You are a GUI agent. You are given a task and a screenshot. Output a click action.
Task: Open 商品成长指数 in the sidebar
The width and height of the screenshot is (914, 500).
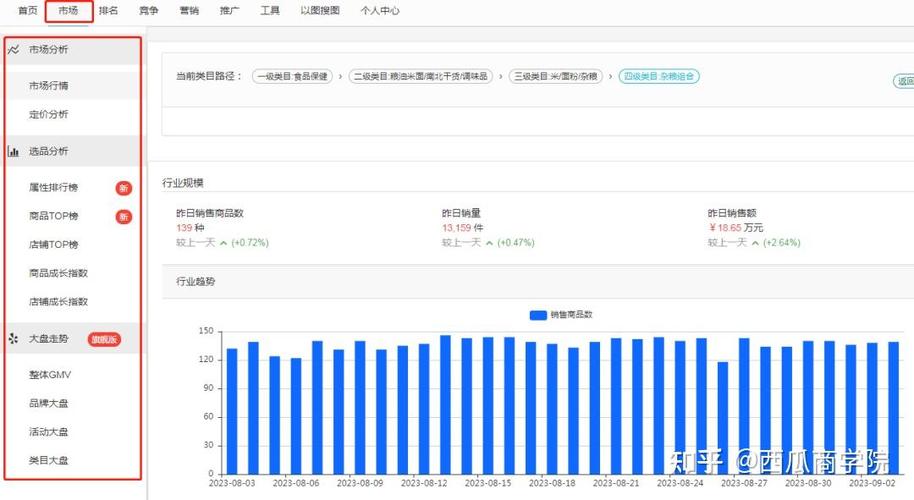coord(58,273)
